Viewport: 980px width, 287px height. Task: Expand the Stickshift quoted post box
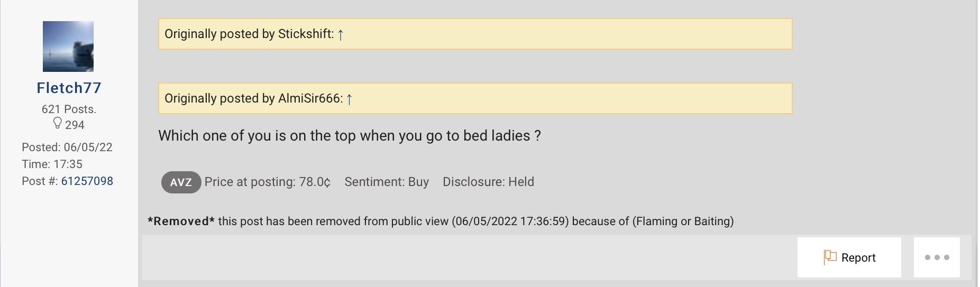point(529,34)
